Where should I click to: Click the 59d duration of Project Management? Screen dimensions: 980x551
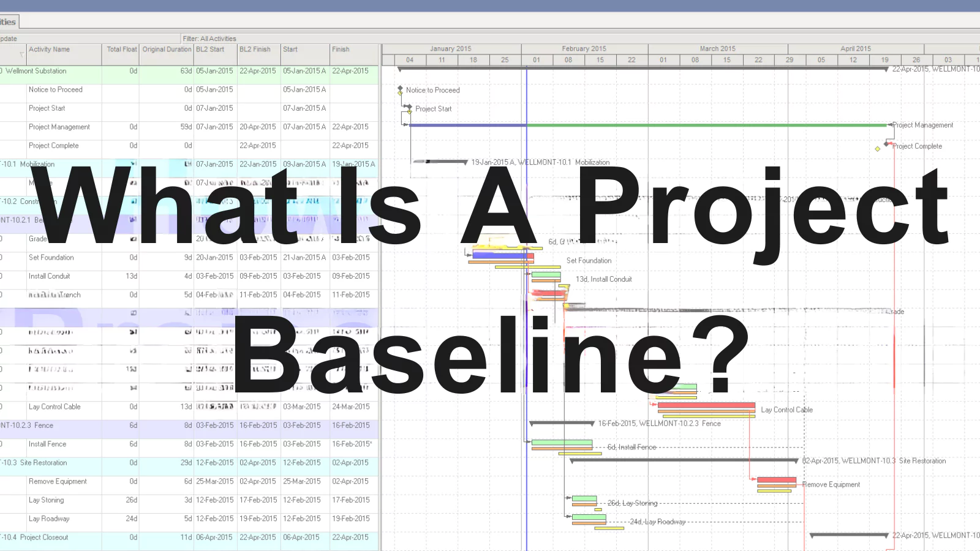(x=186, y=127)
